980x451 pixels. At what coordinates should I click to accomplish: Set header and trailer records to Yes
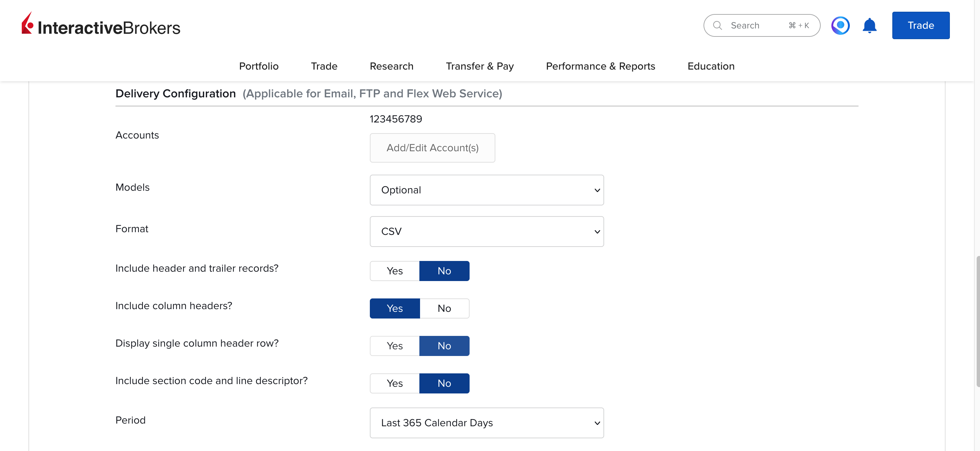pos(395,271)
